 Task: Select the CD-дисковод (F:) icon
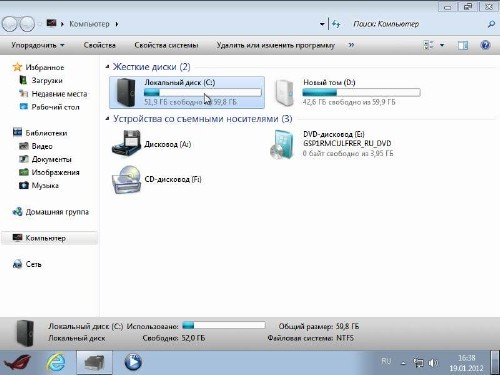126,180
